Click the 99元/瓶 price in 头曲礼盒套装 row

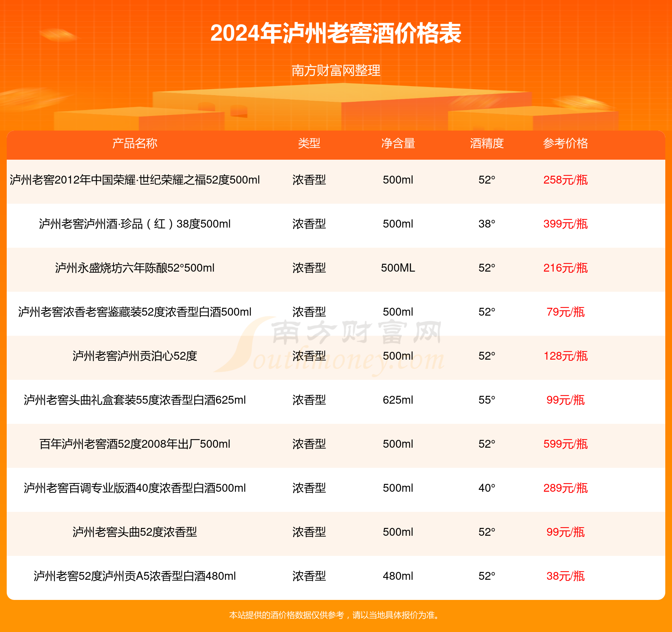click(x=566, y=400)
